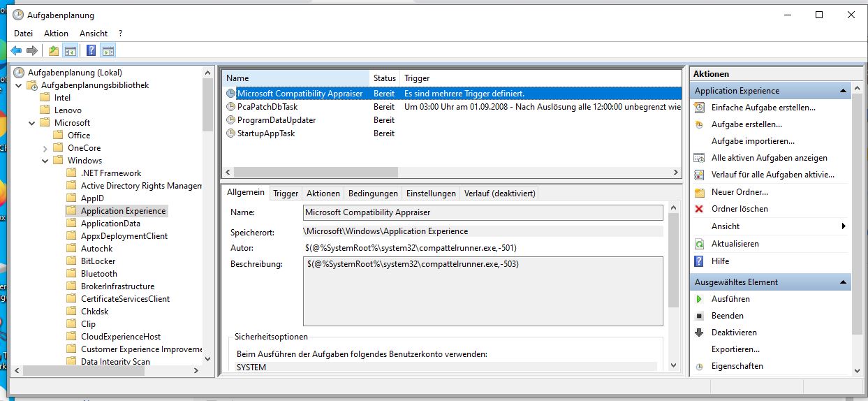Click the Forward arrow toolbar icon

click(x=31, y=50)
